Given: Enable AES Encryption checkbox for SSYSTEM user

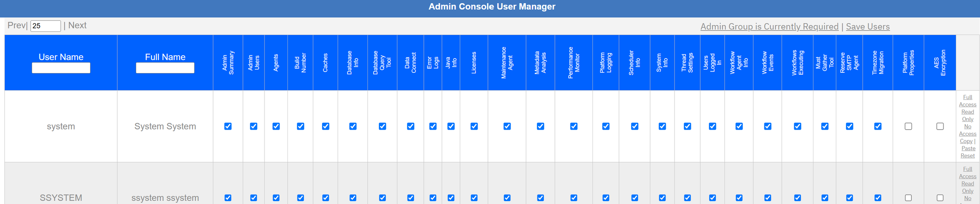Looking at the screenshot, I should 940,198.
